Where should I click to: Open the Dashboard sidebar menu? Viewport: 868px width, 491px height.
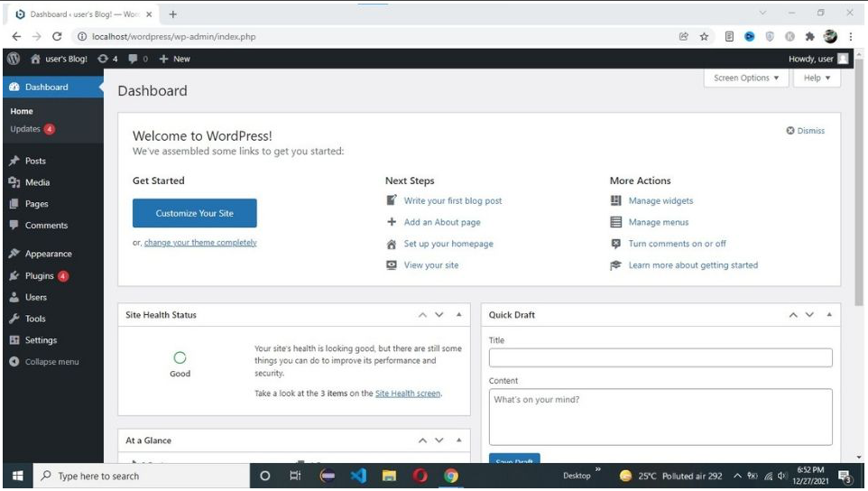point(52,87)
